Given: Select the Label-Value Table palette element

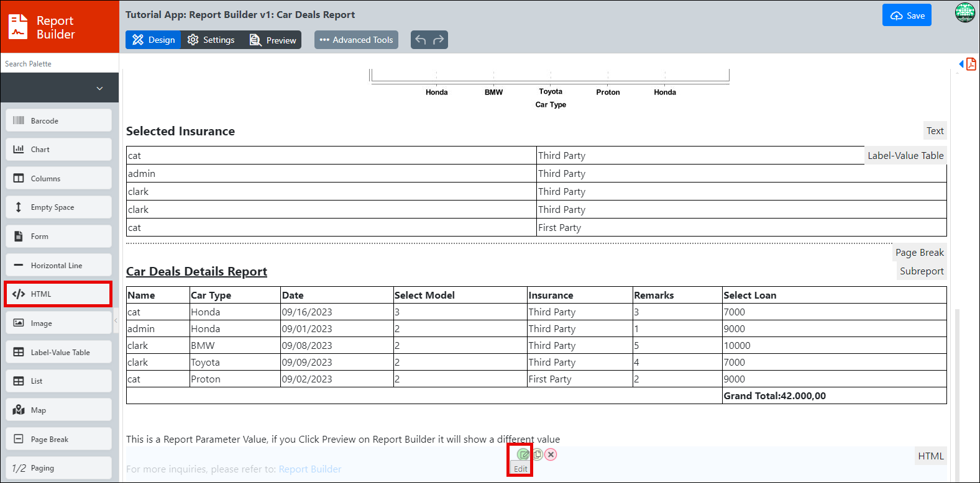Looking at the screenshot, I should click(x=59, y=352).
